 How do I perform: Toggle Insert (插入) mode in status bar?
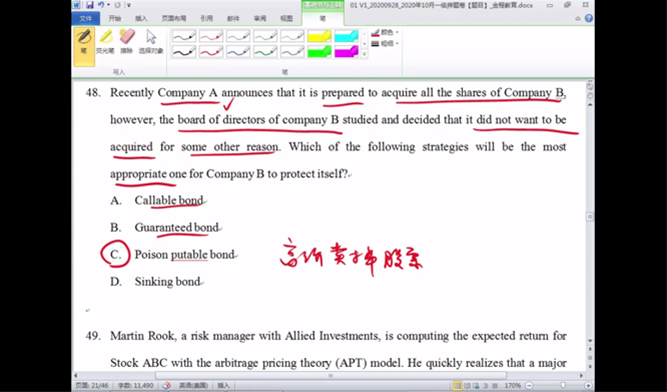223,386
